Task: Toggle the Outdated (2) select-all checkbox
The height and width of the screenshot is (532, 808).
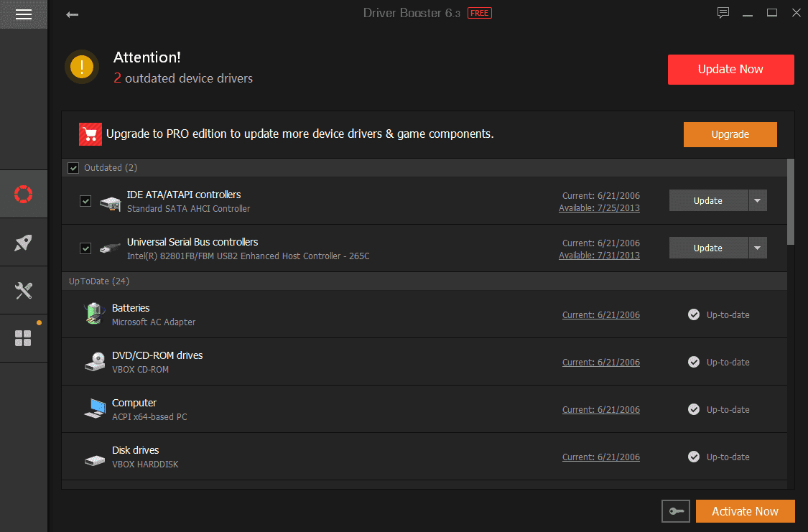Action: [x=73, y=168]
